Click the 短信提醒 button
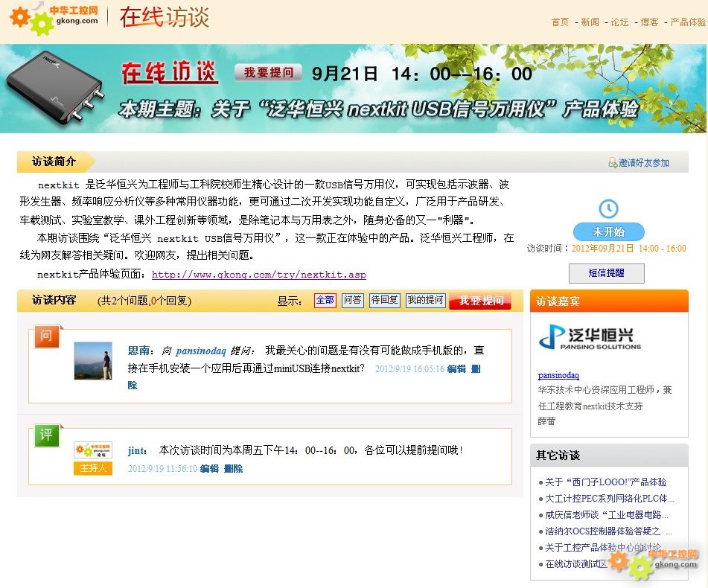708x588 pixels. 607,273
